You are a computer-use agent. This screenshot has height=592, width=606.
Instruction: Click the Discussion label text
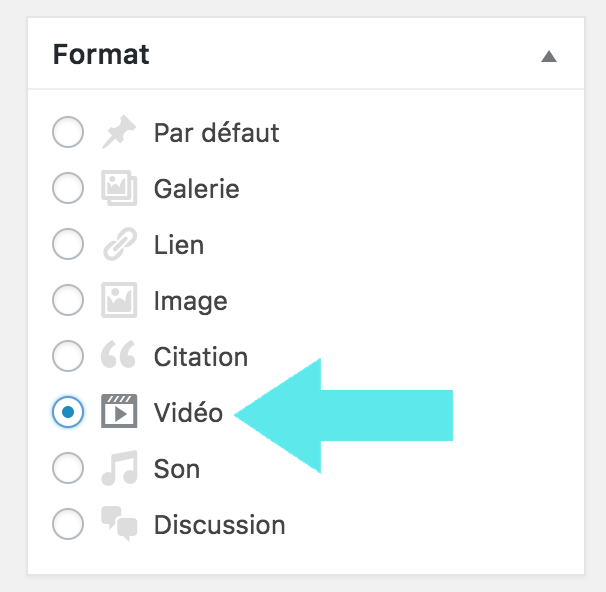(219, 525)
